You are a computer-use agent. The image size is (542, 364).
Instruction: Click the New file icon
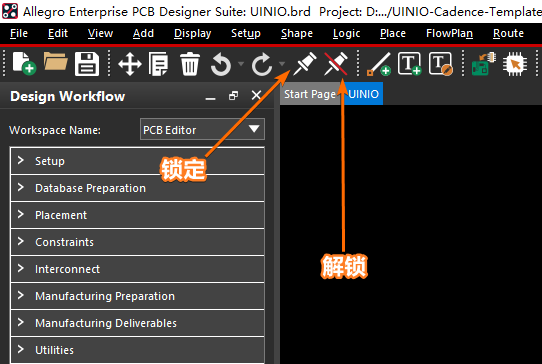point(24,63)
